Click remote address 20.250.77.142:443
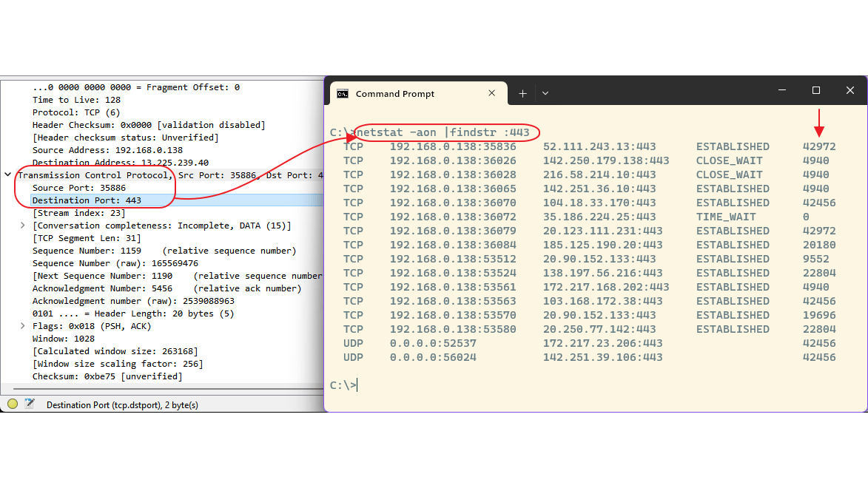The width and height of the screenshot is (868, 488). [599, 329]
